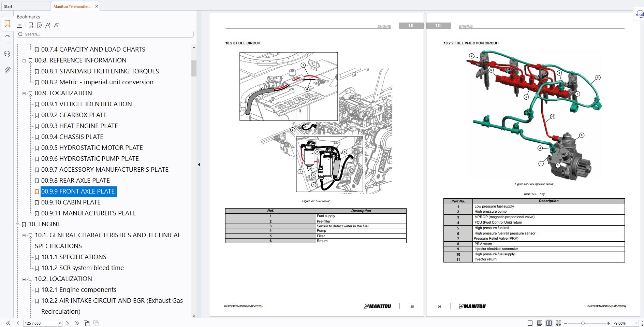Open the Comments panel icon
This screenshot has height=327, width=644.
click(7, 54)
